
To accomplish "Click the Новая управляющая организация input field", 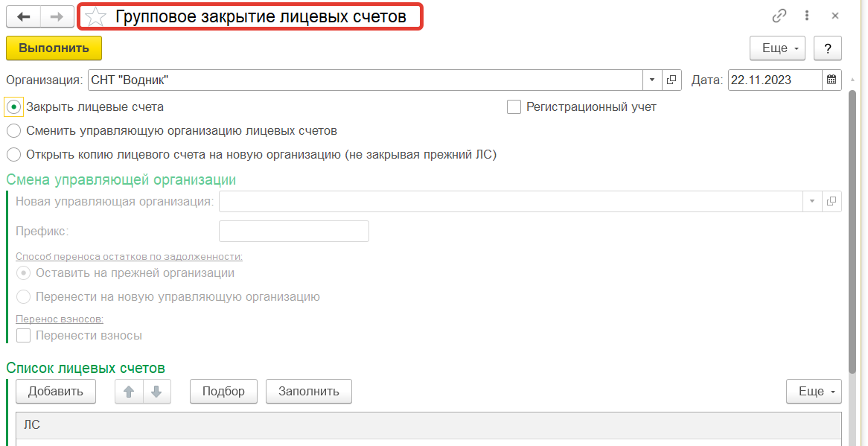I will pos(511,202).
